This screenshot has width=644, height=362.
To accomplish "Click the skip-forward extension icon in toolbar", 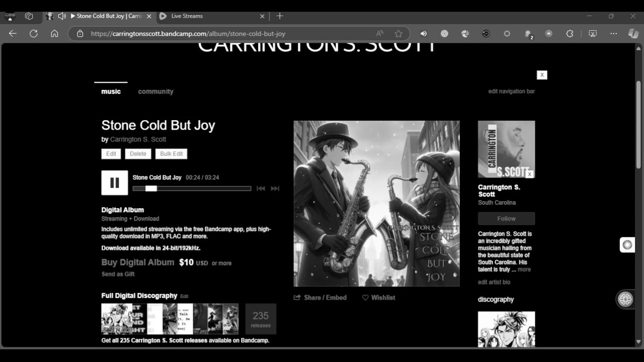I will tap(549, 34).
